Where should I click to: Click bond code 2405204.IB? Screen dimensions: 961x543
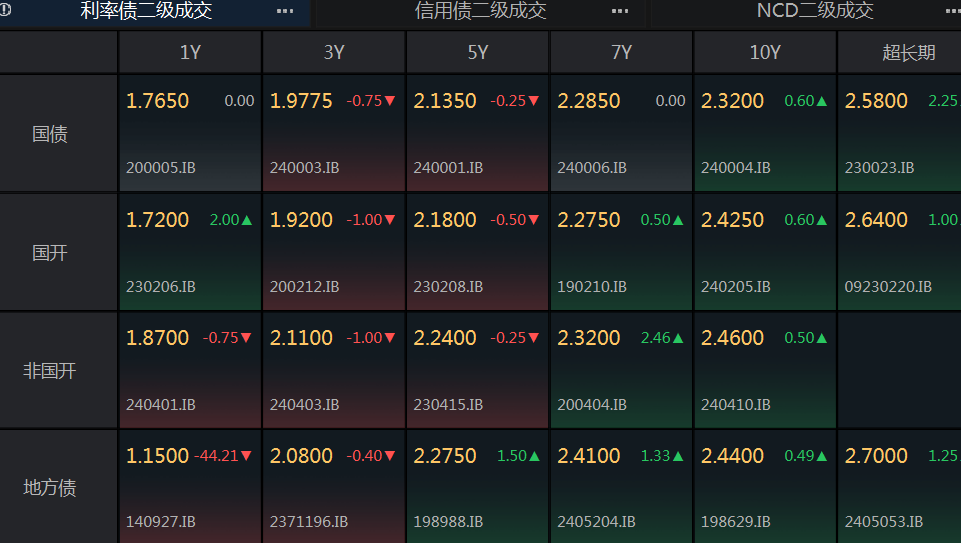tap(596, 522)
